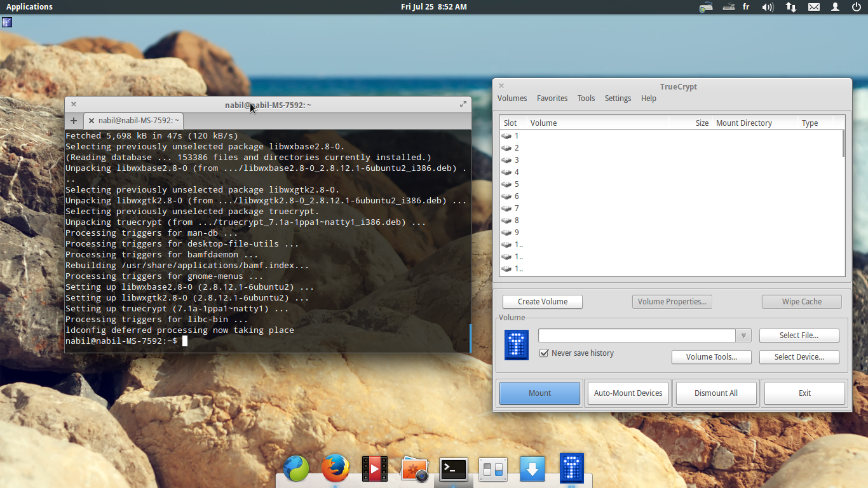Click the drive icon of slot 4

506,172
